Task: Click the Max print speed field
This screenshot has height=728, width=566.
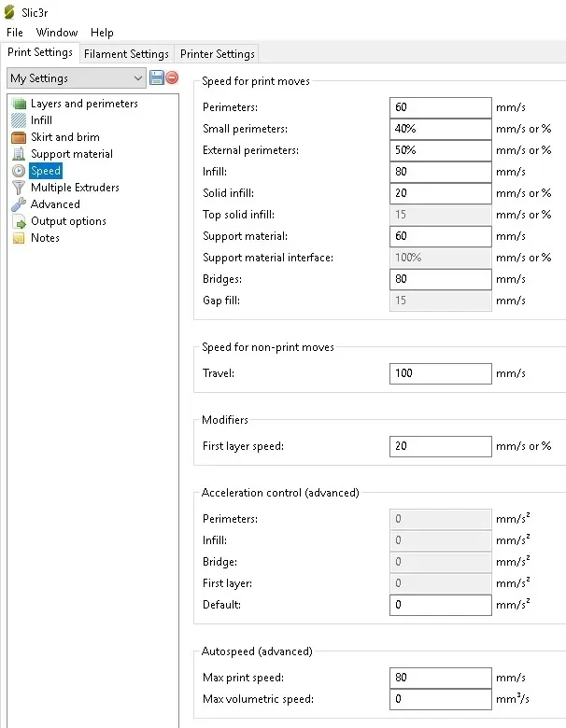Action: click(x=441, y=678)
